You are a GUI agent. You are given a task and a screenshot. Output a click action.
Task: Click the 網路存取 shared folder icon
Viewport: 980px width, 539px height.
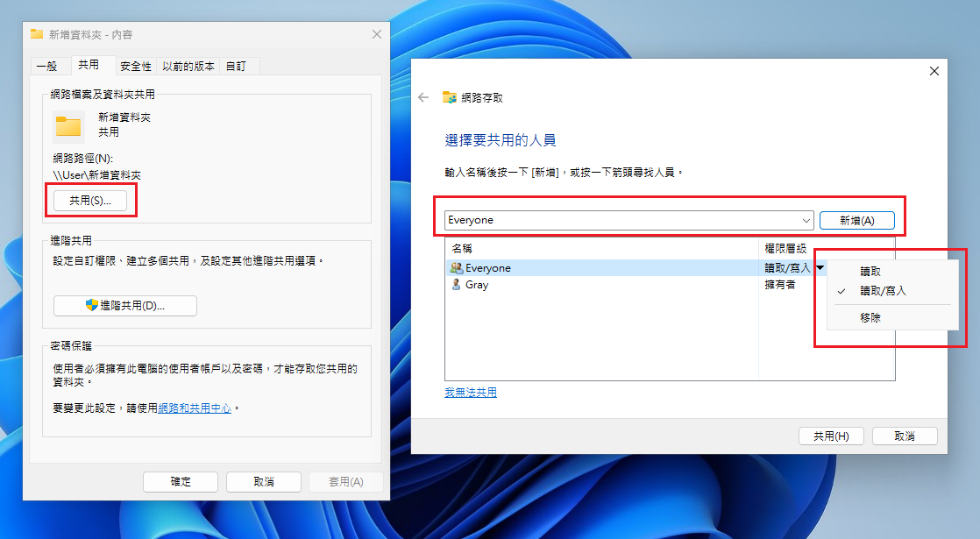point(450,97)
